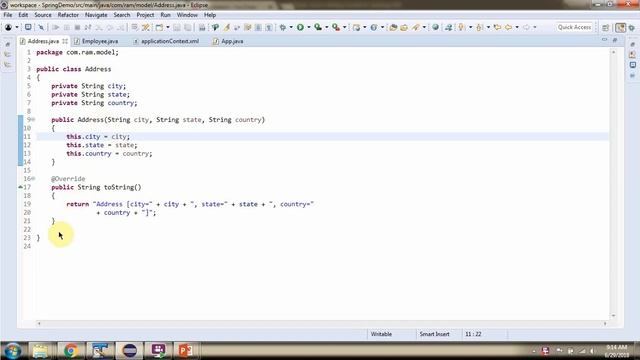Open the Project menu

click(x=145, y=15)
